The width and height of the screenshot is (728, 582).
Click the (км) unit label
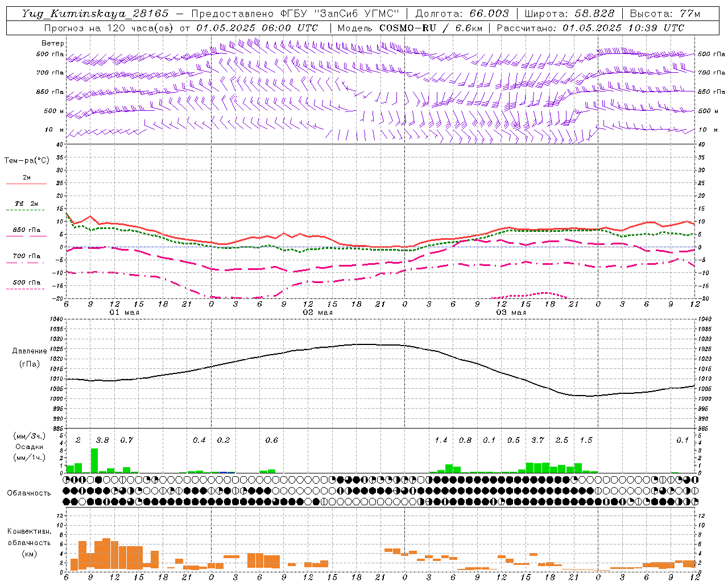[29, 554]
